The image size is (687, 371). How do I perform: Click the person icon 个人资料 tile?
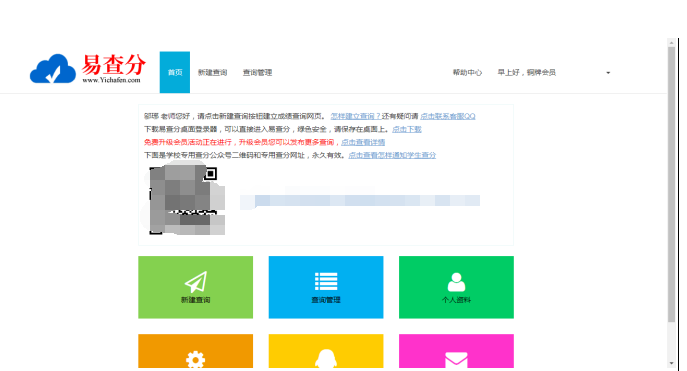(456, 287)
